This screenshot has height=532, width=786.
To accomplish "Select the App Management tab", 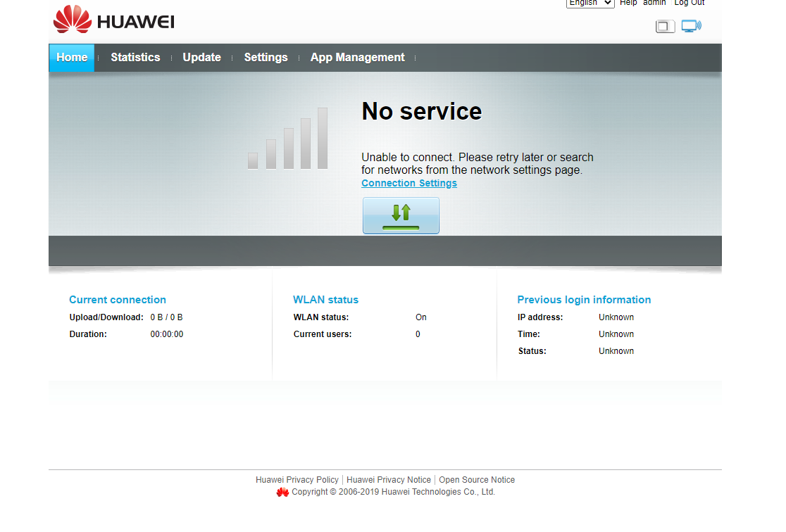I will pyautogui.click(x=357, y=58).
